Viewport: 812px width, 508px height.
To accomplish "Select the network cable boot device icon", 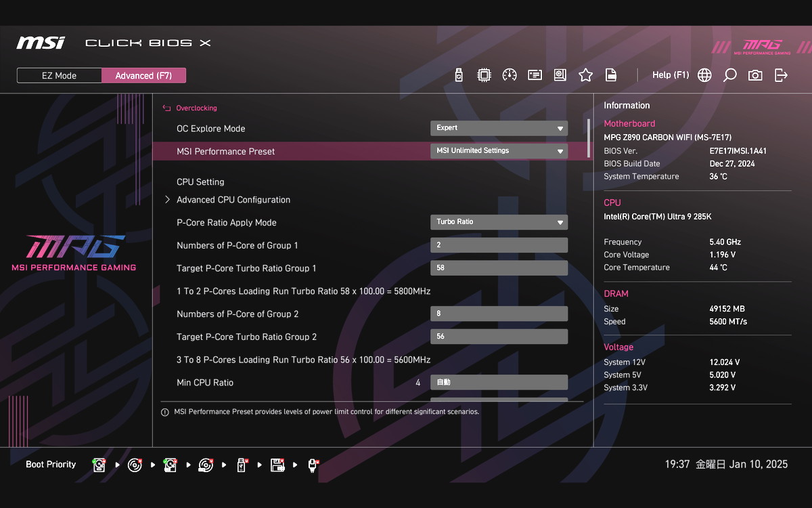I will point(313,465).
